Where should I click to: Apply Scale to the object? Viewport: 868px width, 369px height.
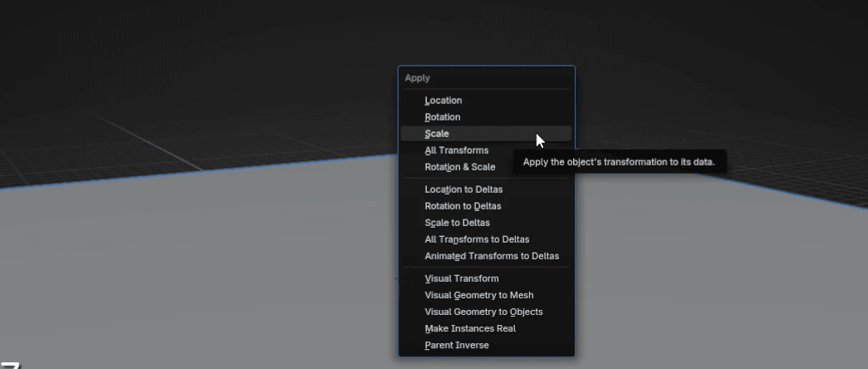click(x=437, y=134)
